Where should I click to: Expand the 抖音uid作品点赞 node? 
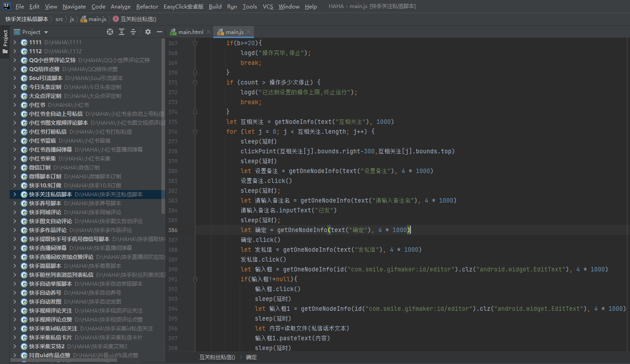(x=15, y=356)
